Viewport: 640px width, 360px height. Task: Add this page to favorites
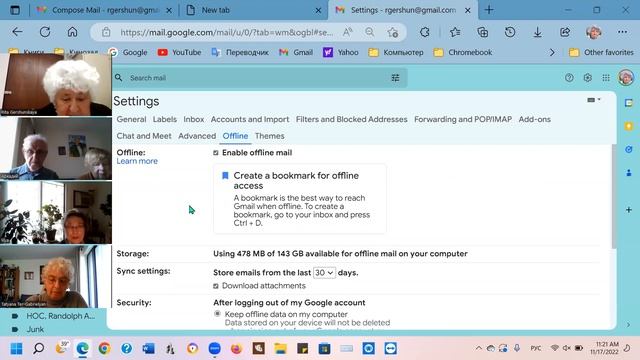tap(393, 32)
